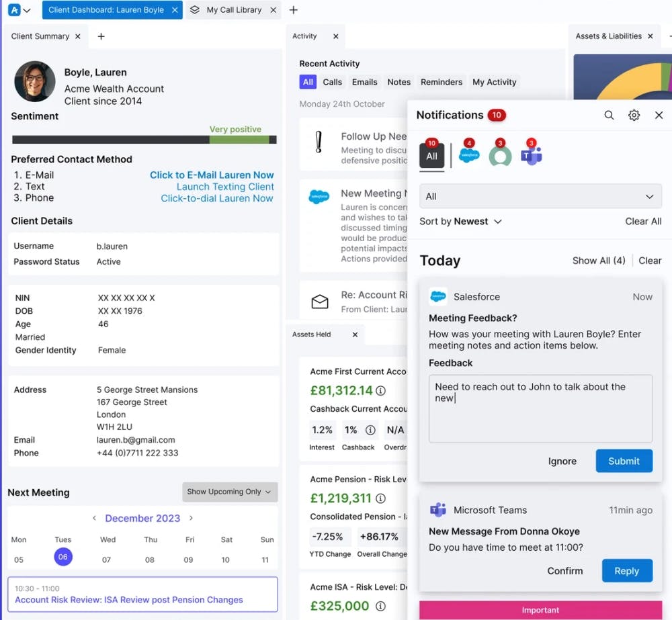Expand the Sort by Newest dropdown

click(461, 221)
